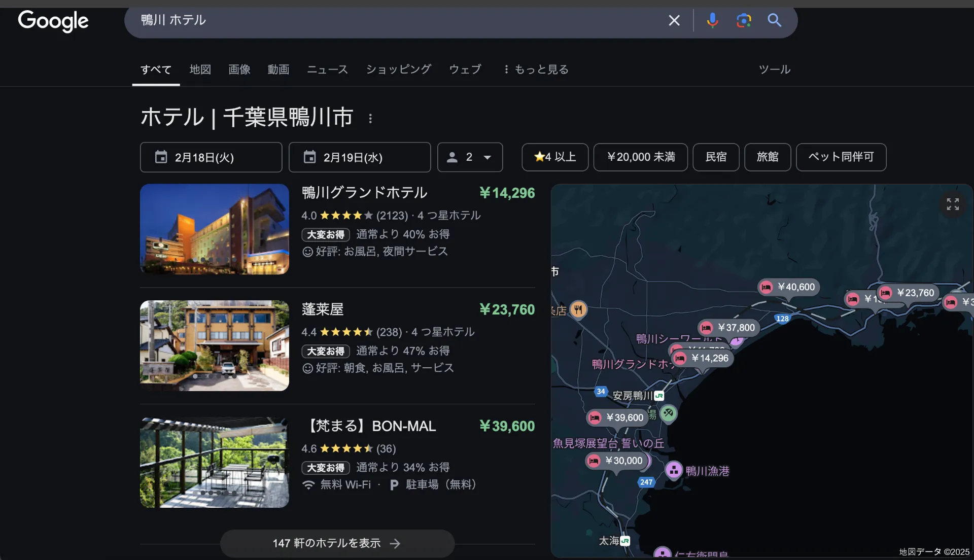Open the guest count dropdown showing 2

470,157
